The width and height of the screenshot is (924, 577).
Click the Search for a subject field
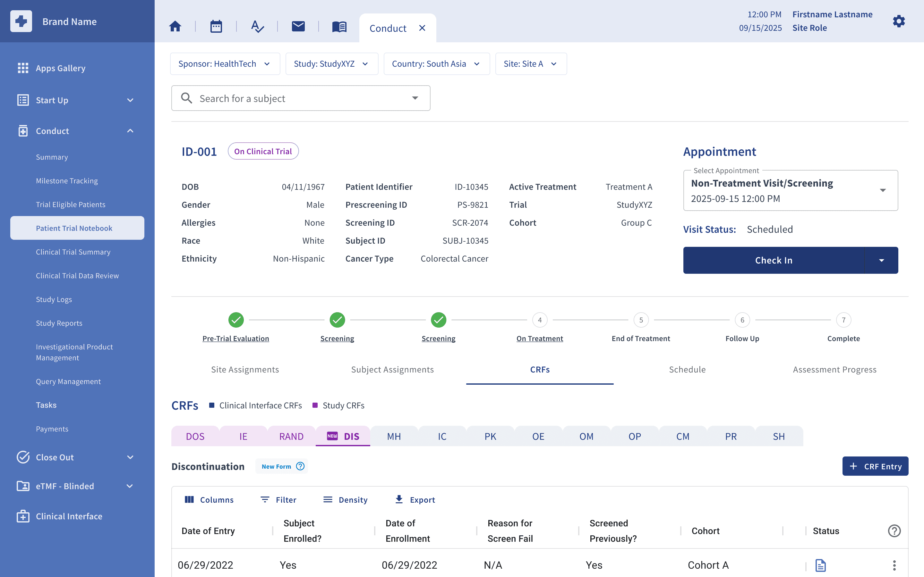click(301, 98)
